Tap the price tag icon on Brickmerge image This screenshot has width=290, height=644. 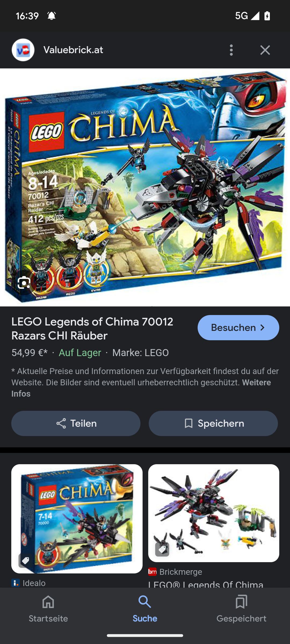pyautogui.click(x=162, y=549)
